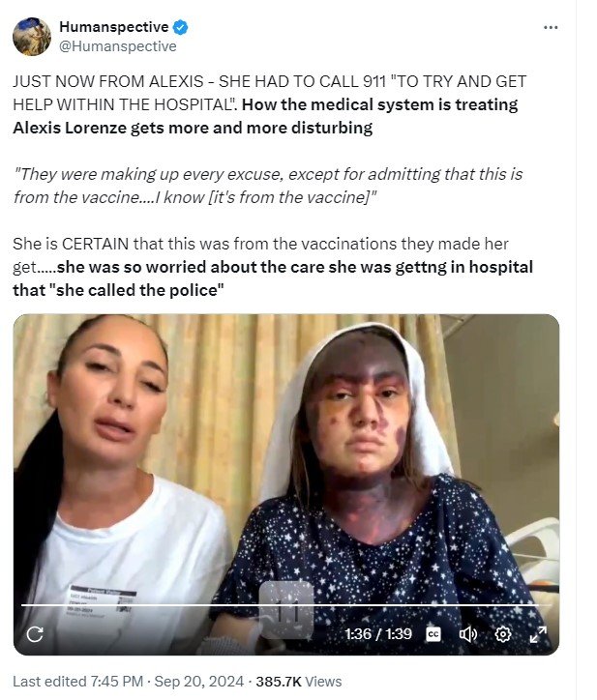Click the blue verified badge
The width and height of the screenshot is (597, 700).
pos(181,27)
